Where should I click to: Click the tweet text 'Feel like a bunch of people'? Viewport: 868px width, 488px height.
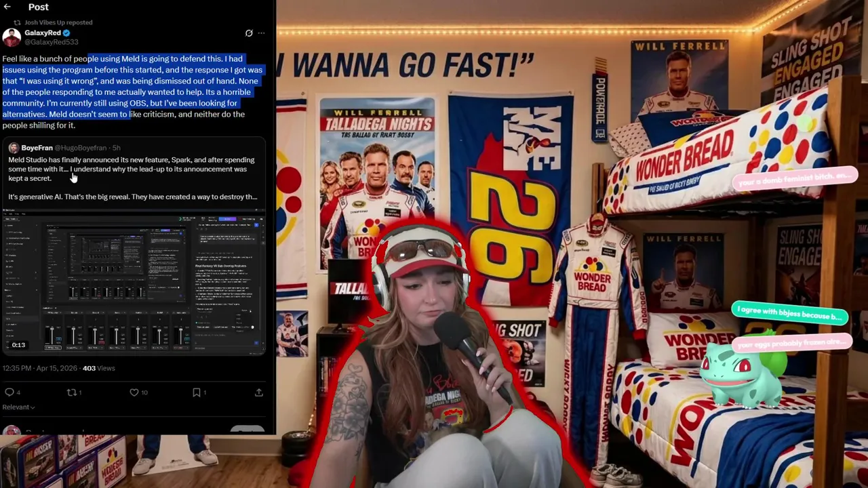tap(132, 91)
